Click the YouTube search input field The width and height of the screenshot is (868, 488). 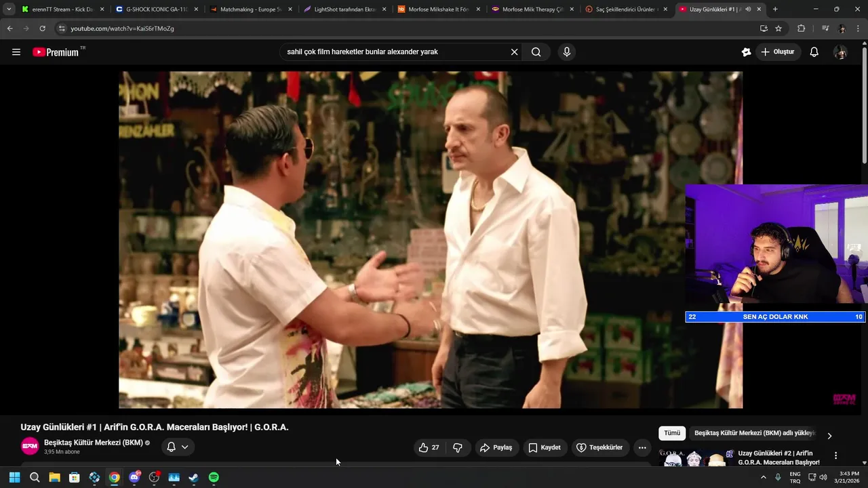[397, 52]
